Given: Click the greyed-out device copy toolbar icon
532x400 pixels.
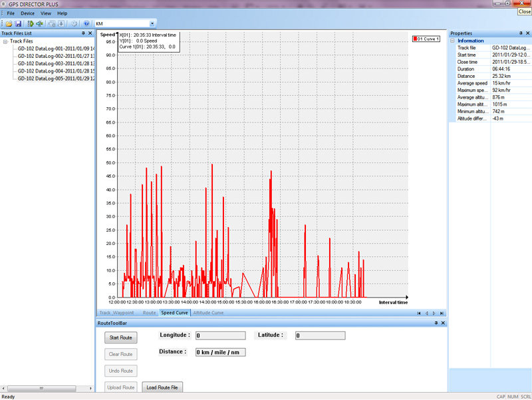Looking at the screenshot, I should point(52,23).
